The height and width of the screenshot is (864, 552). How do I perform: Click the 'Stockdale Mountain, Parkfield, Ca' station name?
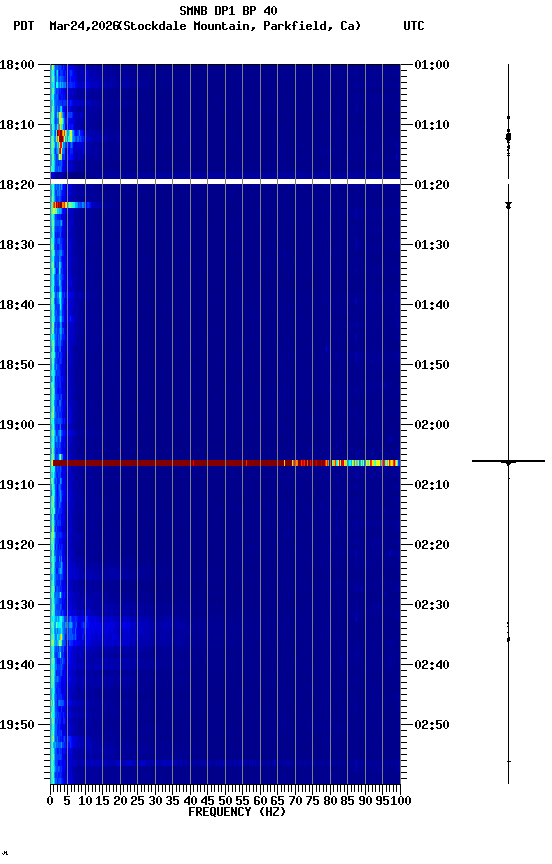(x=240, y=26)
